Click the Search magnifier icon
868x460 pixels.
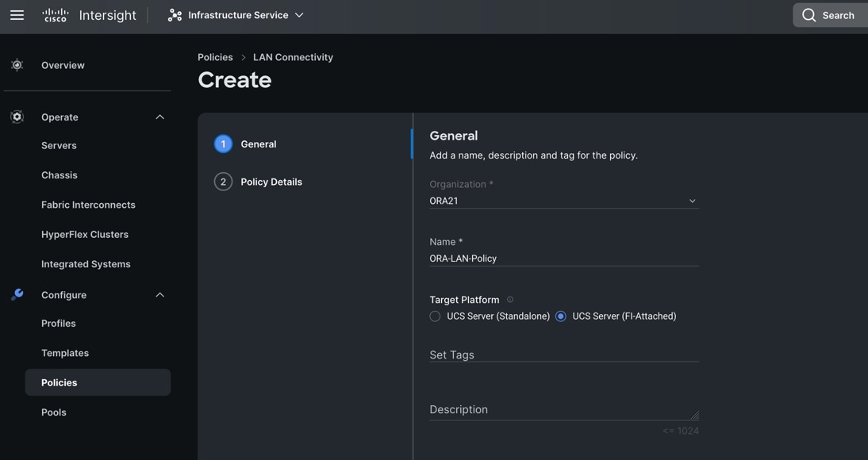tap(808, 15)
